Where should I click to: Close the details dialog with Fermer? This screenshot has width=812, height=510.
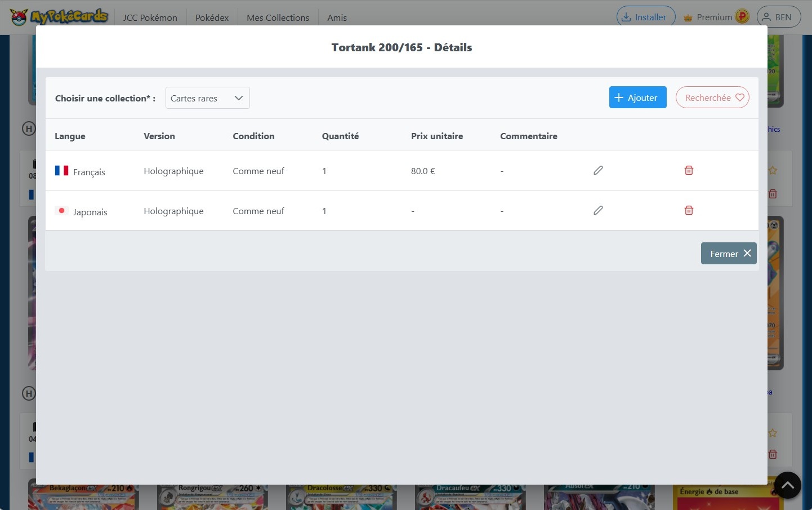[729, 253]
